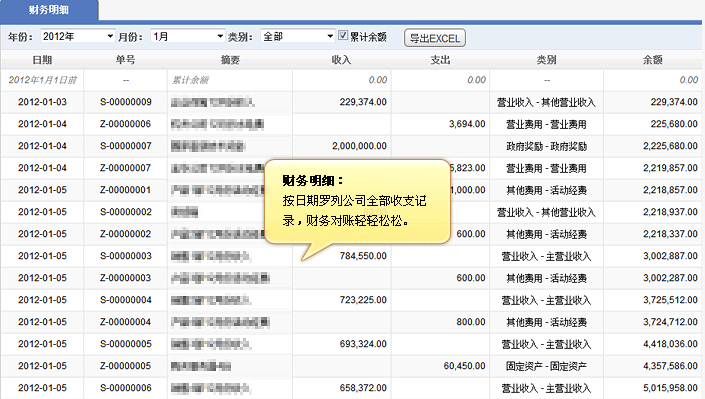Click balance 4,418,036.00

tap(670, 344)
